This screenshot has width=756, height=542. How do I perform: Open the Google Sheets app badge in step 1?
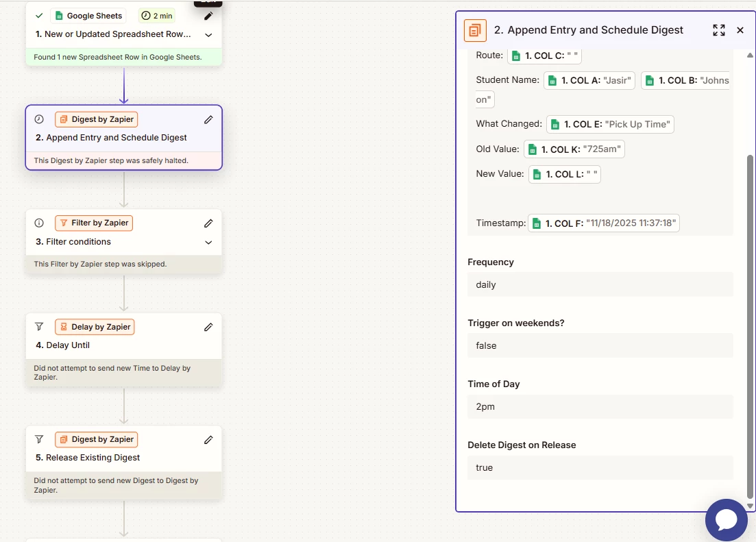click(x=88, y=16)
